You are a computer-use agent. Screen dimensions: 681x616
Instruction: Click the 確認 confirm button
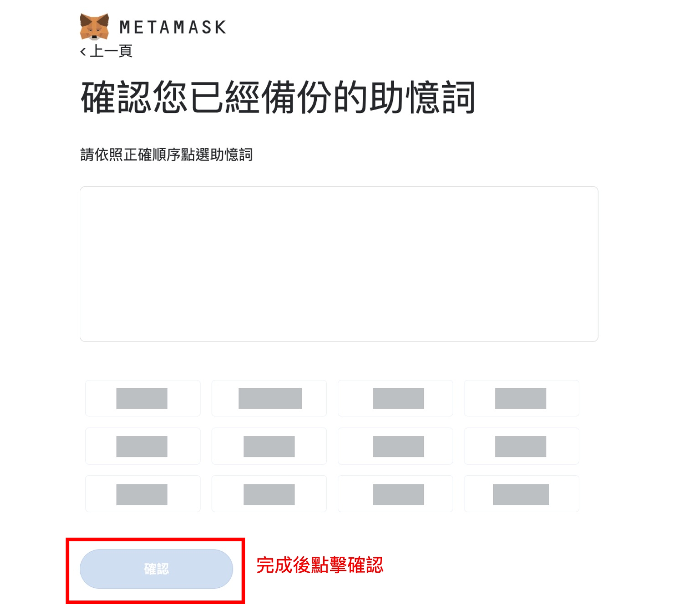coord(156,569)
